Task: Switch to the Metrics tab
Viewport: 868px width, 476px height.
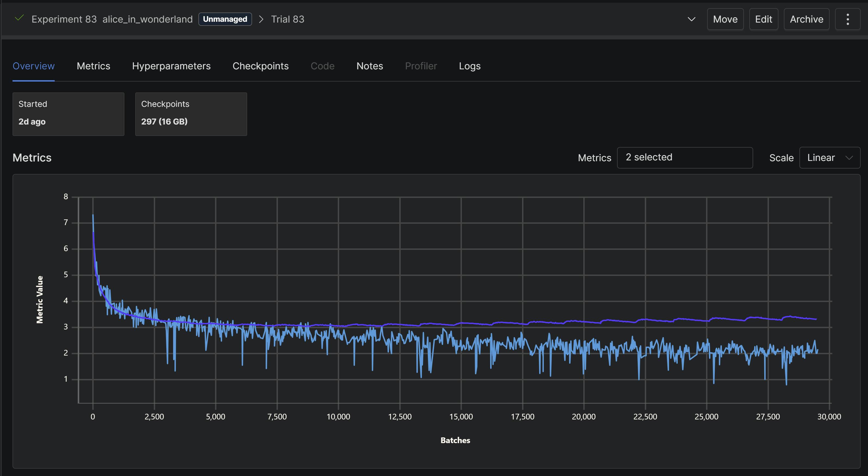Action: 93,66
